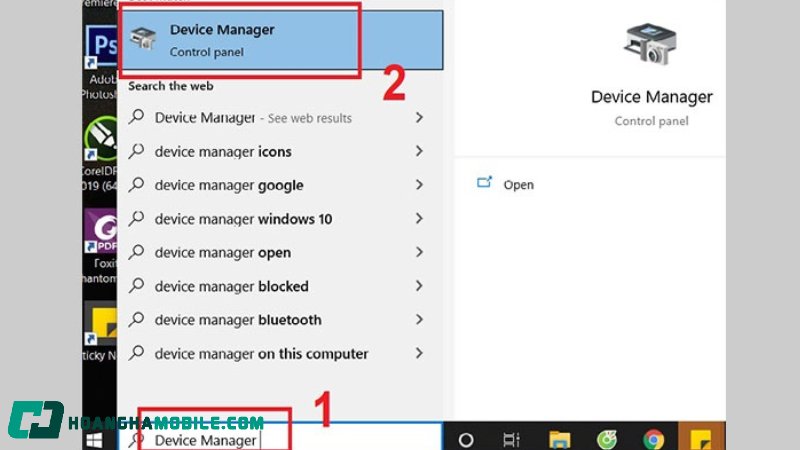Open CorelDRAW desktop shortcut

100,153
